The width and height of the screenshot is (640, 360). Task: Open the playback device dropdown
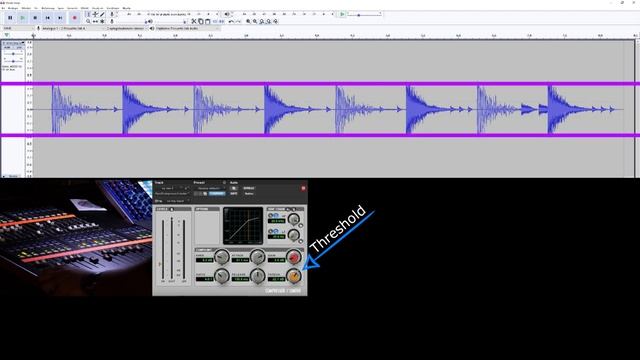pyautogui.click(x=187, y=28)
